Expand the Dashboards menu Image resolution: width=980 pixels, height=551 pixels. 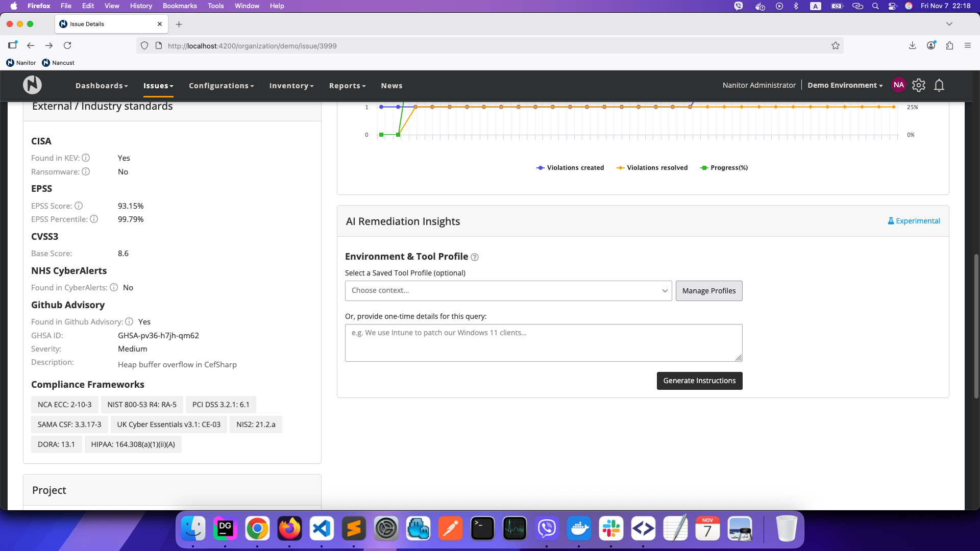pyautogui.click(x=102, y=86)
